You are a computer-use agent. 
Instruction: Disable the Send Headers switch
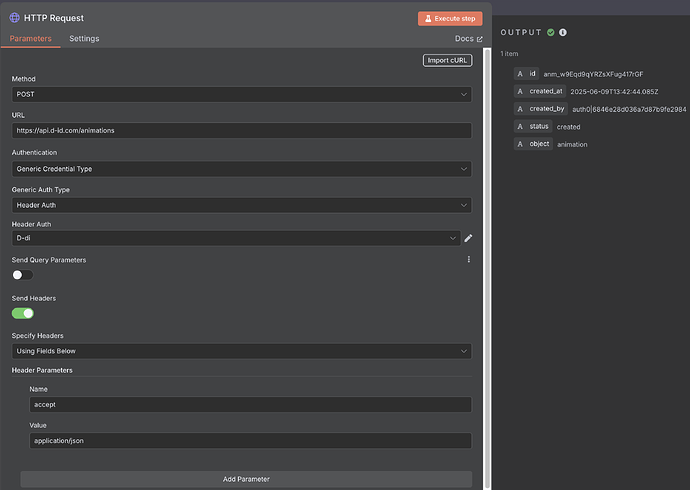pyautogui.click(x=22, y=313)
